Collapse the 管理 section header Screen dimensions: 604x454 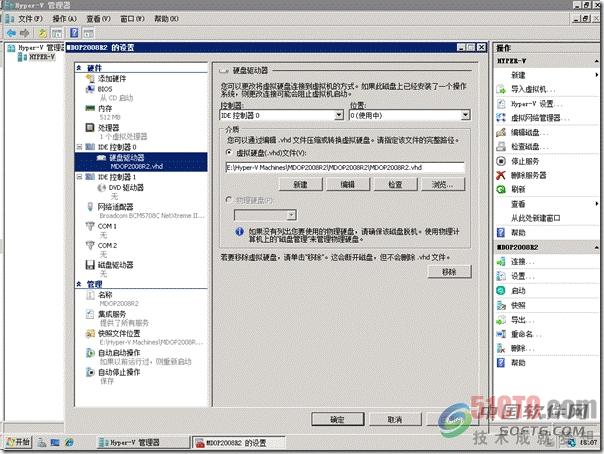[79, 284]
